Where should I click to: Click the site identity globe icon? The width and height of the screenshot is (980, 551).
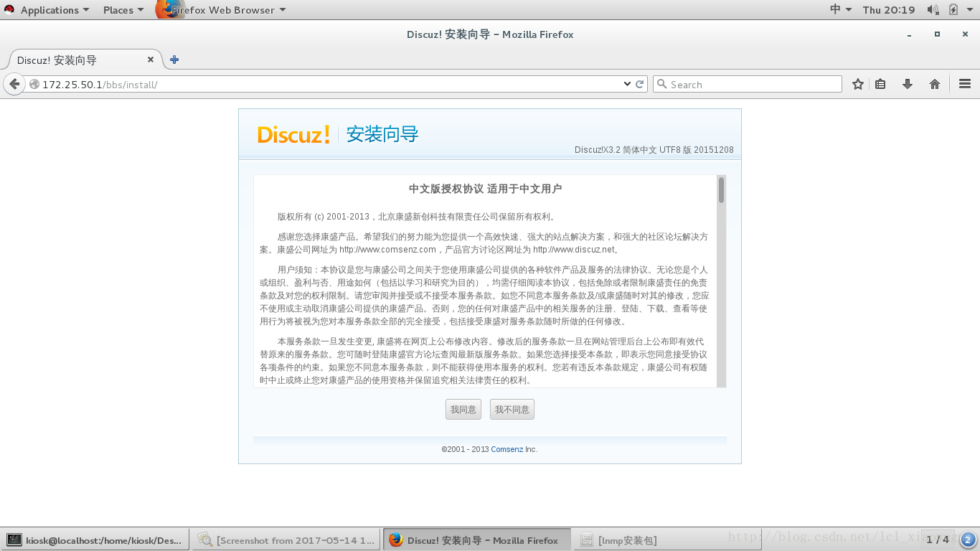34,84
